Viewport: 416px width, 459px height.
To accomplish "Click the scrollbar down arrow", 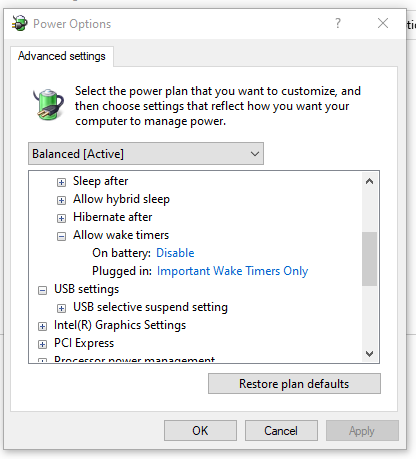I will (369, 353).
